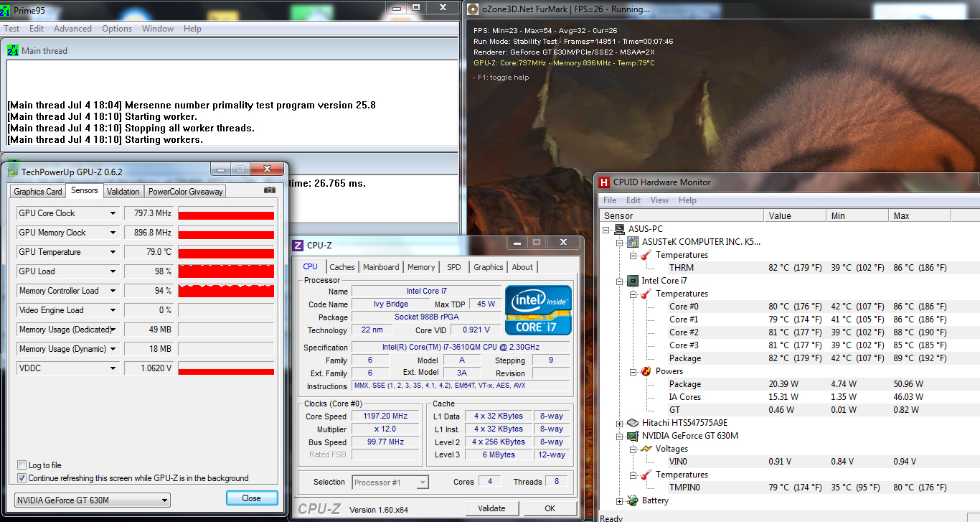Collapse the Intel Core i7 tree node
Viewport: 980px width, 522px height.
[x=621, y=281]
